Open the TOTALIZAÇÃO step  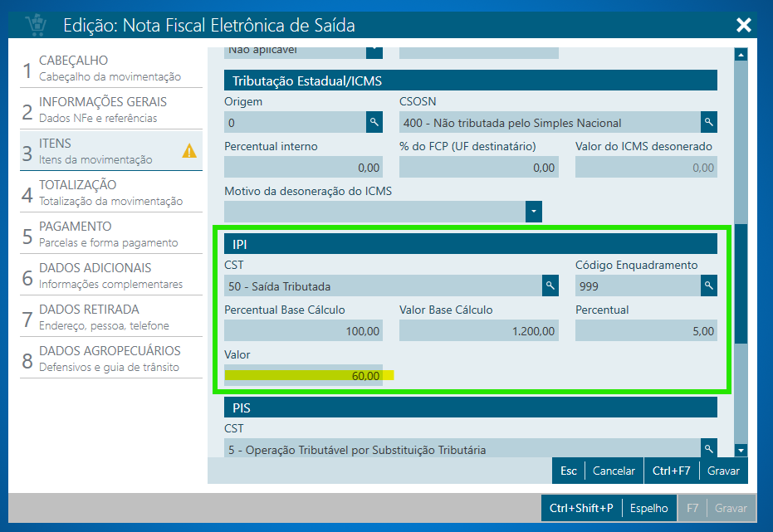pyautogui.click(x=108, y=193)
